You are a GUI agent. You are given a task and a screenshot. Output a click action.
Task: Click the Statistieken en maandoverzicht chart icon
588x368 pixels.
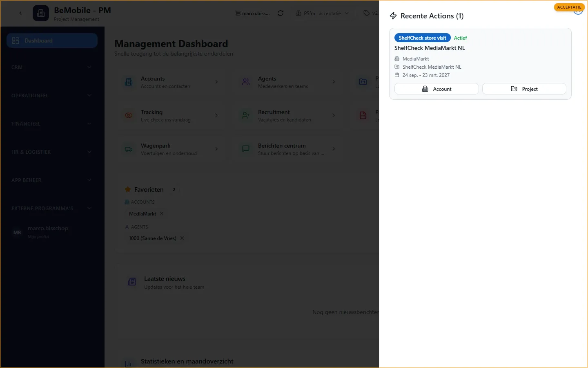tap(128, 364)
